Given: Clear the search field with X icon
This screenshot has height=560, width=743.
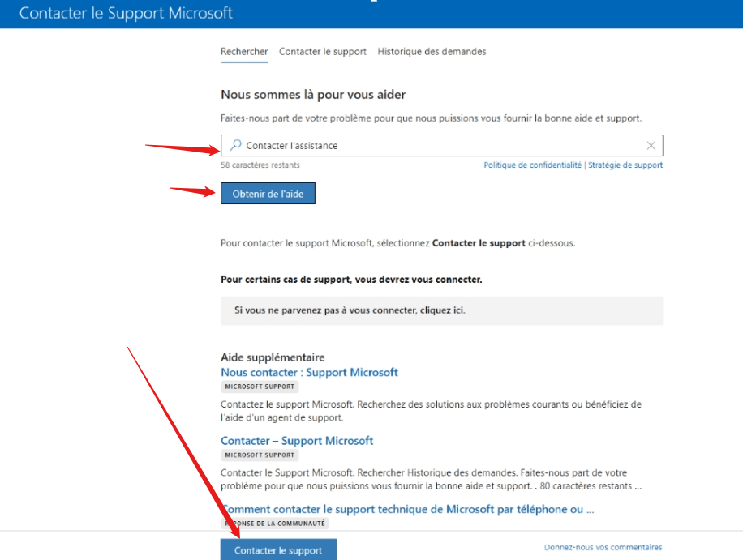Looking at the screenshot, I should point(651,145).
